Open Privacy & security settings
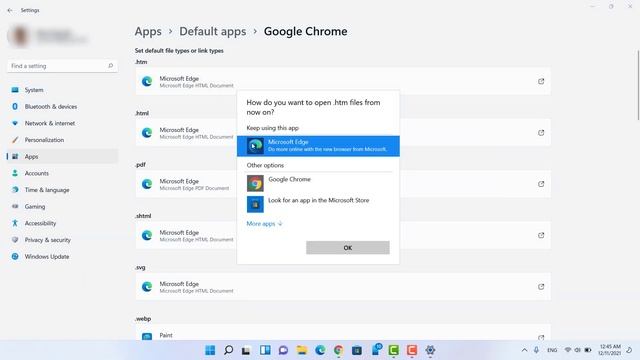The image size is (640, 360). click(62, 240)
